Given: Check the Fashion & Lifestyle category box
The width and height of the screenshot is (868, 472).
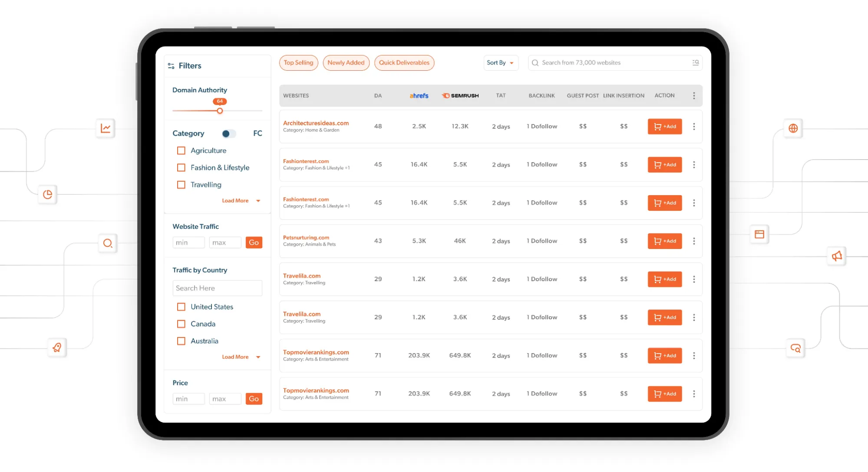Looking at the screenshot, I should [x=182, y=168].
